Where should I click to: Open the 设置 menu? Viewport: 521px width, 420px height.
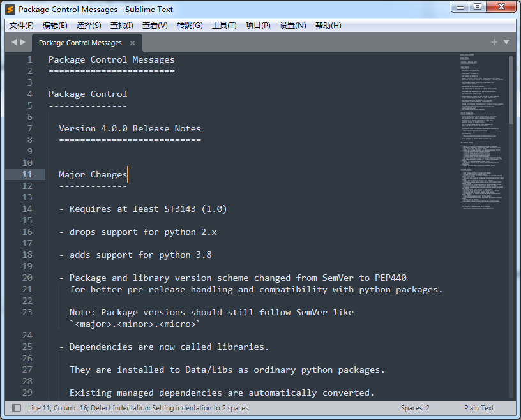[292, 25]
